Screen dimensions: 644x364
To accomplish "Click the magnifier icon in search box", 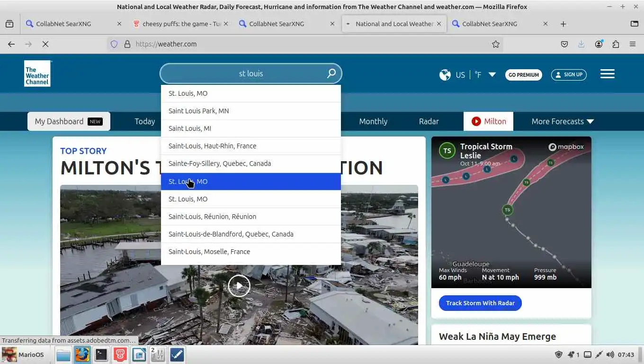I will pos(331,73).
